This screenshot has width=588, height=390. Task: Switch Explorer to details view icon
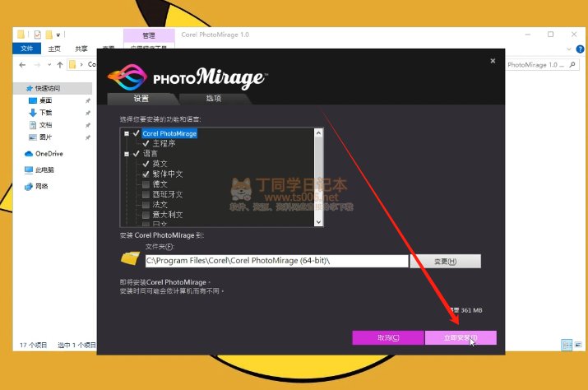(x=567, y=345)
